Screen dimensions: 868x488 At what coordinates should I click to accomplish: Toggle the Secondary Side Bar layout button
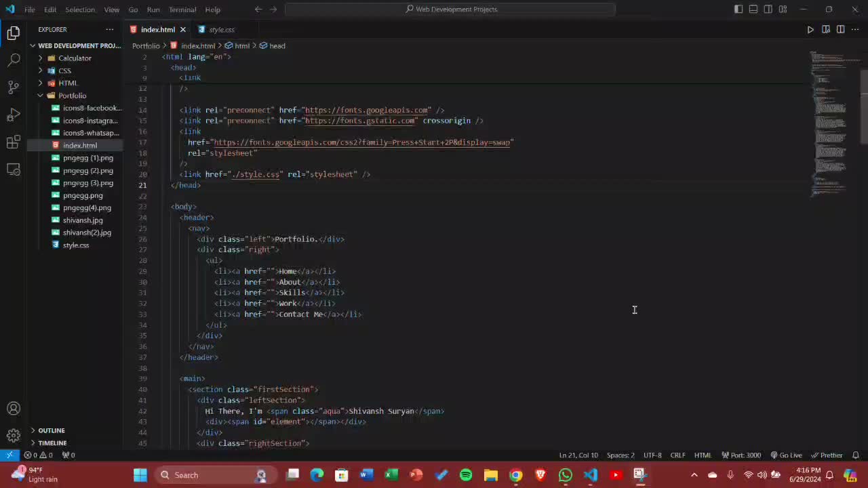tap(768, 9)
